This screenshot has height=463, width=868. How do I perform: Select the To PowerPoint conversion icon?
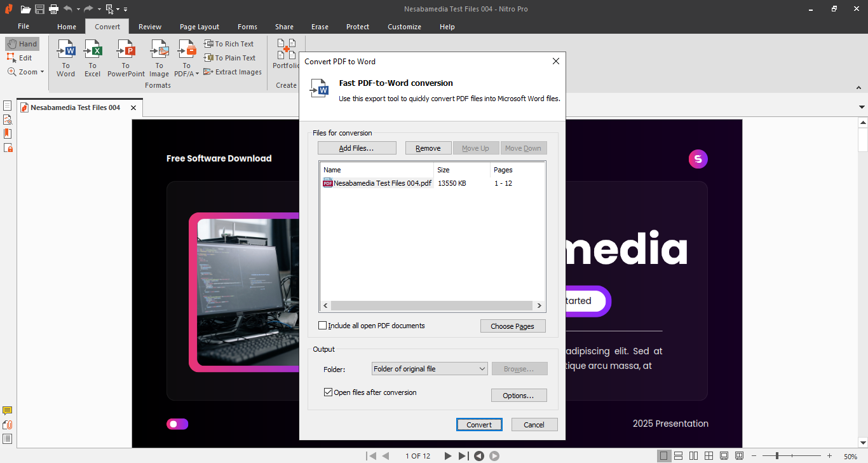click(126, 58)
